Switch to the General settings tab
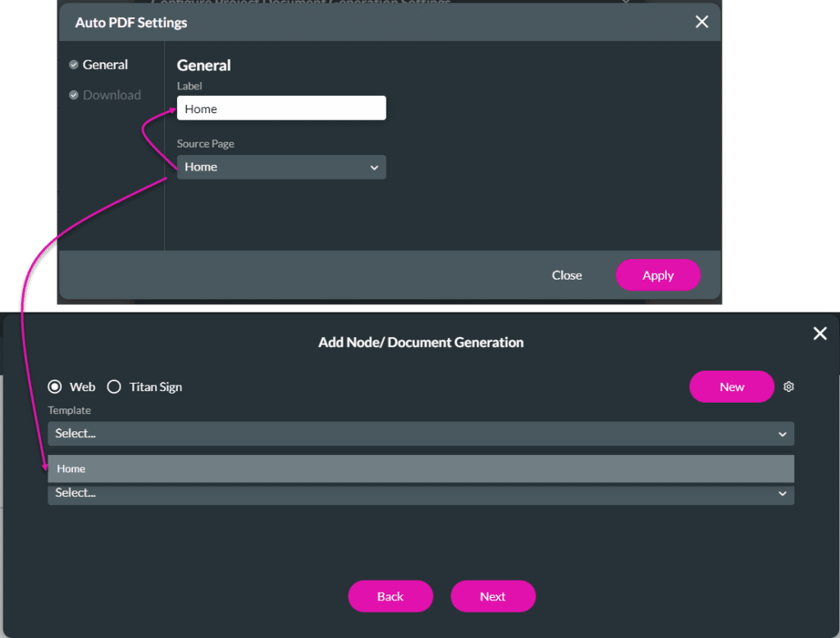Image resolution: width=840 pixels, height=638 pixels. (105, 65)
